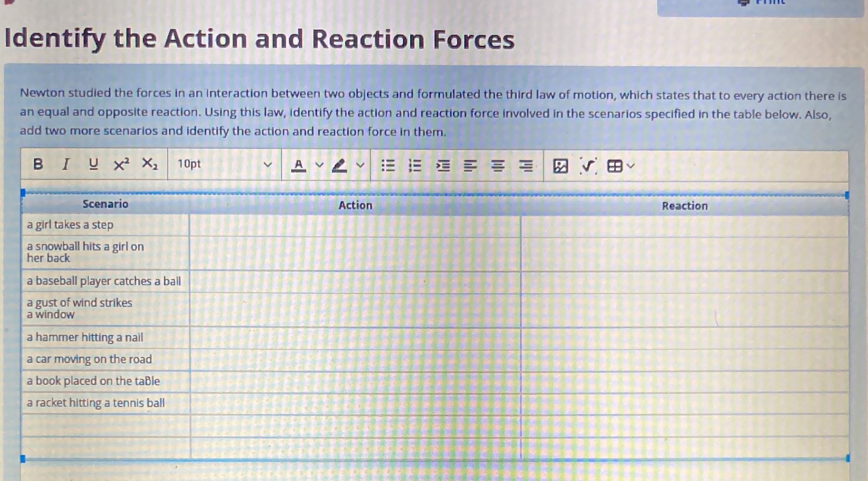Click the Action cell for the snowball row

355,253
